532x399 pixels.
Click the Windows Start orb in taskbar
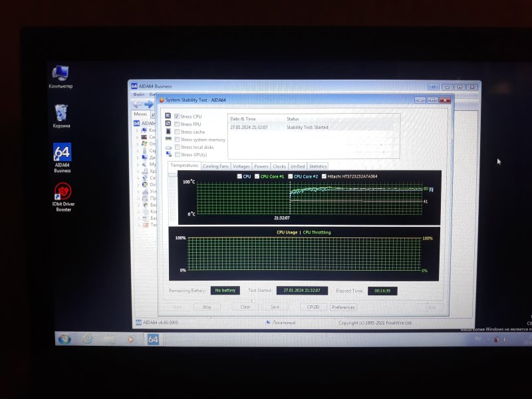[65, 339]
